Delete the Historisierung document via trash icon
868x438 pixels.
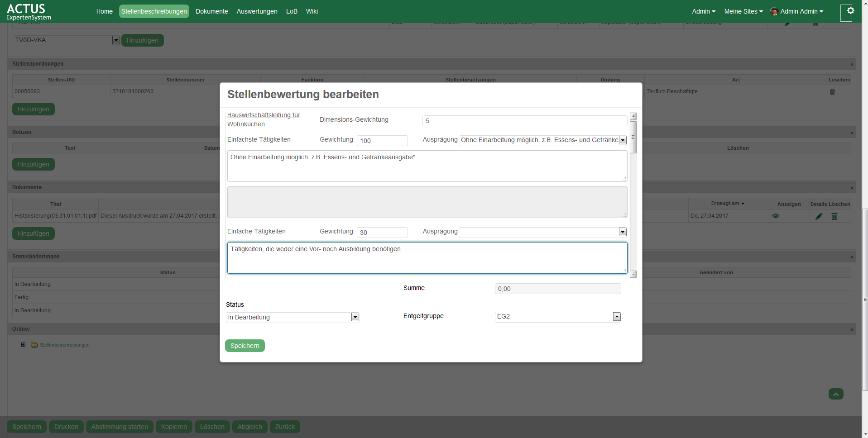834,216
